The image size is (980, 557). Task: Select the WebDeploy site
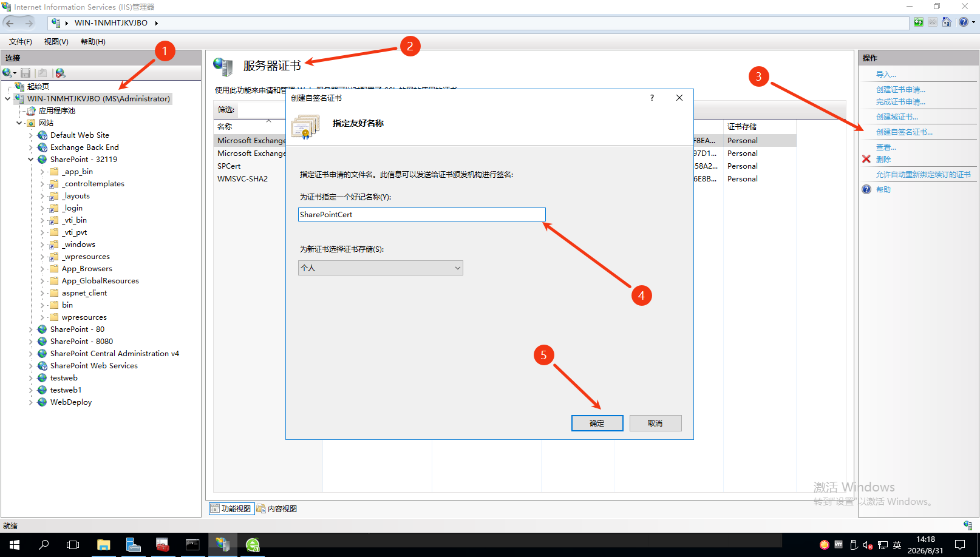(71, 402)
